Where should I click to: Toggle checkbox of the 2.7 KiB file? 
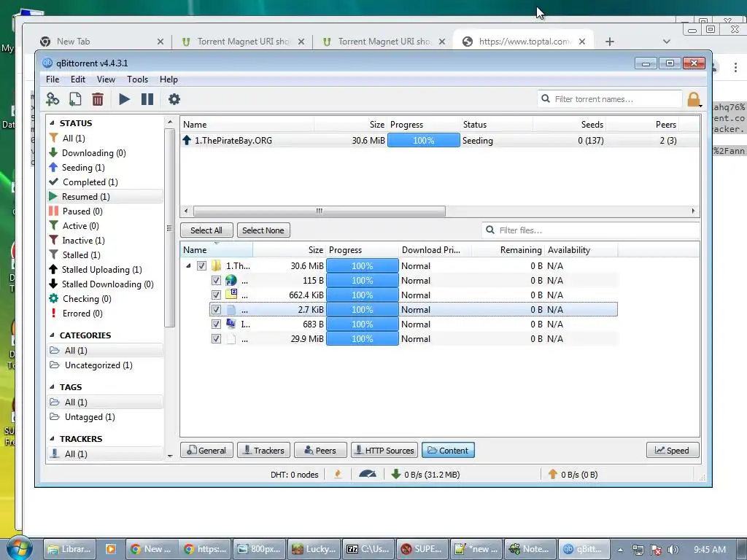(216, 309)
